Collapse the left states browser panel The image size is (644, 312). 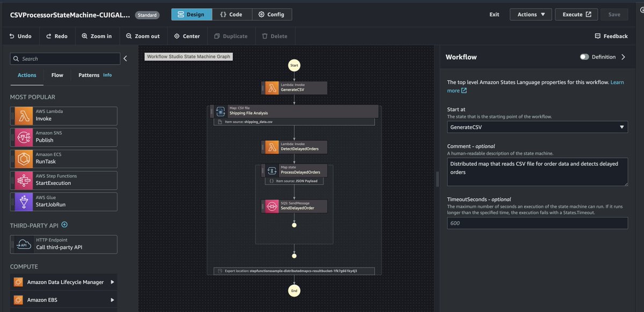[x=125, y=59]
